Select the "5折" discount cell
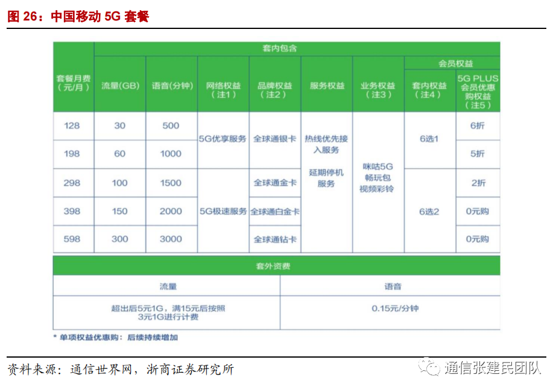 pos(478,154)
